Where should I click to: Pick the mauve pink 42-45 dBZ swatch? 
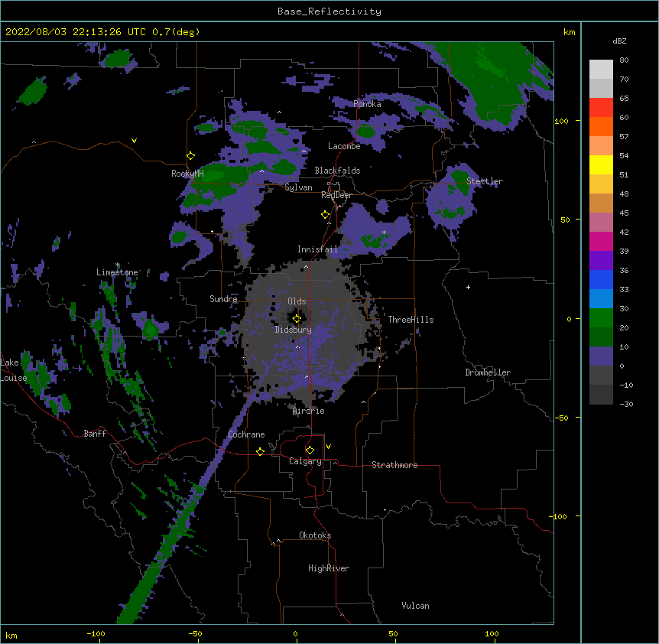point(601,223)
